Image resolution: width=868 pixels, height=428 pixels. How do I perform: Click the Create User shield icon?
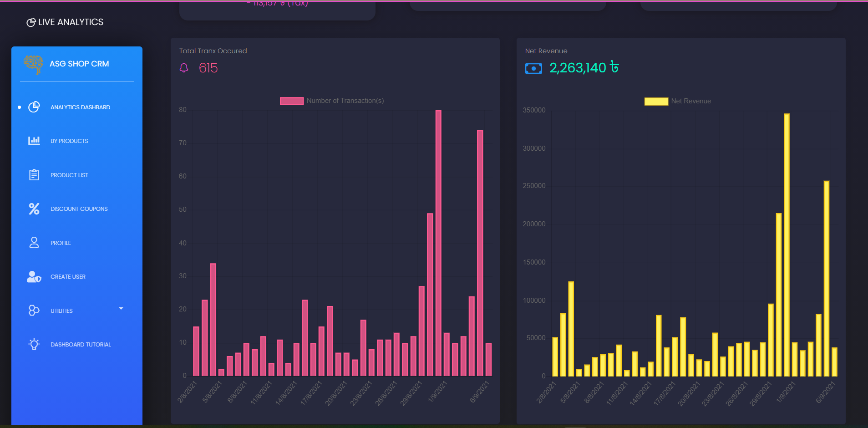point(34,277)
